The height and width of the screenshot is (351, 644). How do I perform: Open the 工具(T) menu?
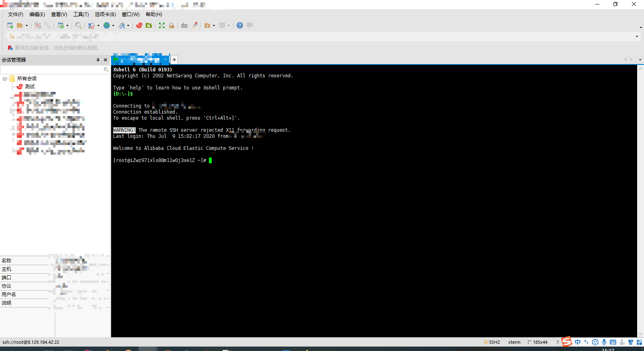pos(81,15)
